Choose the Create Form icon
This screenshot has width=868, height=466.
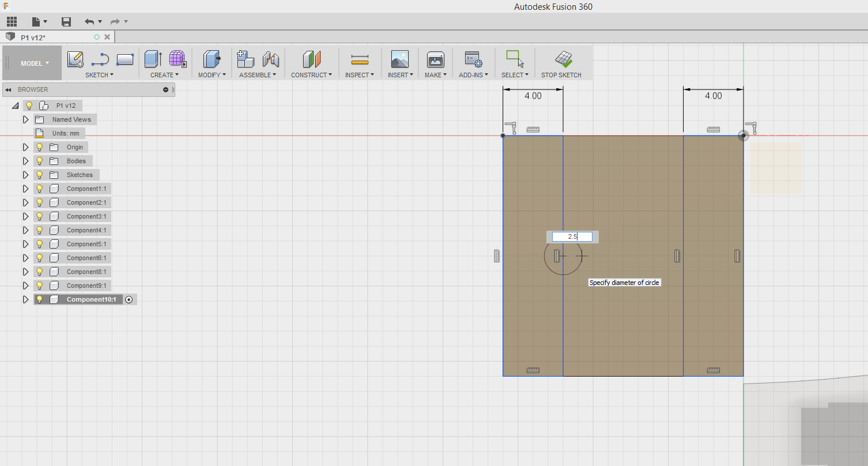[x=178, y=59]
